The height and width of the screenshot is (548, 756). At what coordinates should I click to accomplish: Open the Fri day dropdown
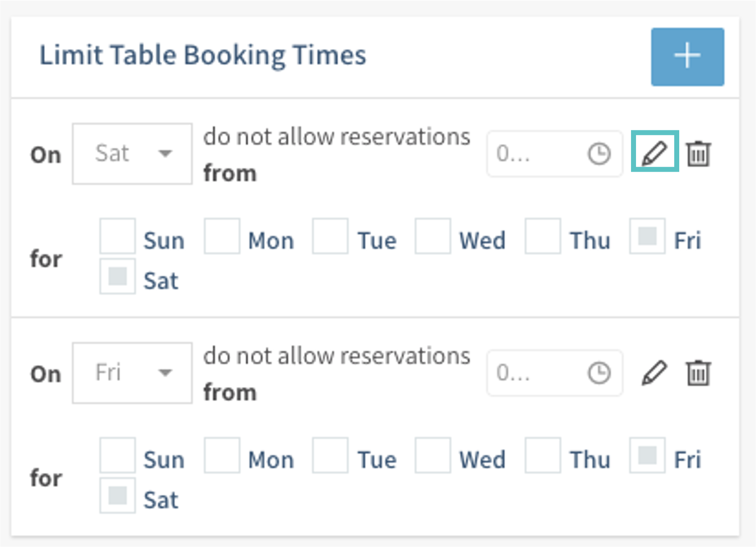[x=132, y=373]
